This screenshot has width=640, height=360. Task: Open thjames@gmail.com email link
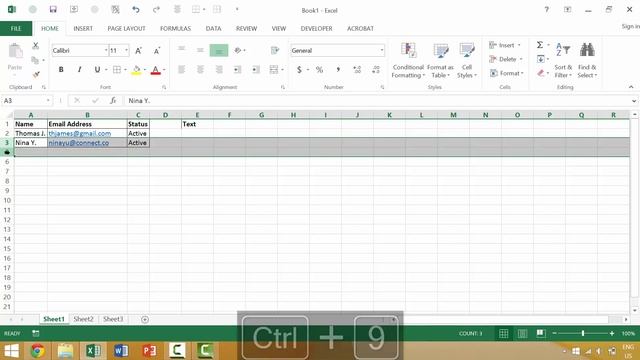pos(80,133)
